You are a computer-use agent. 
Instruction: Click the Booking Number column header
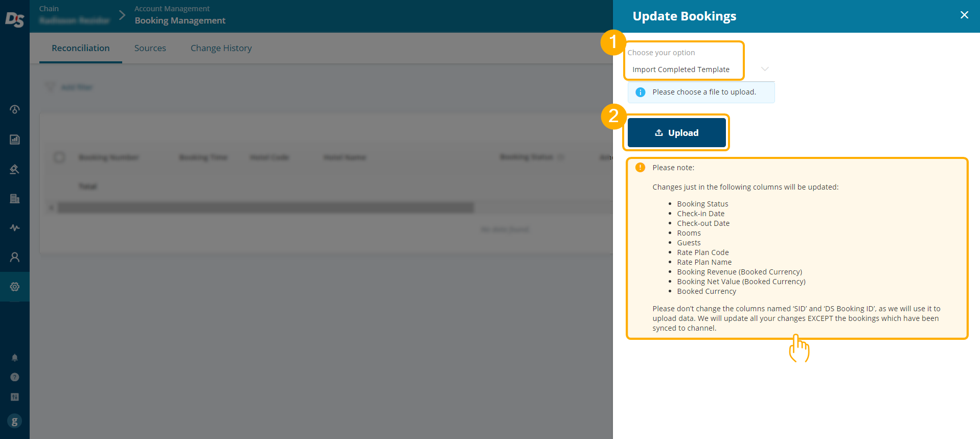[108, 157]
